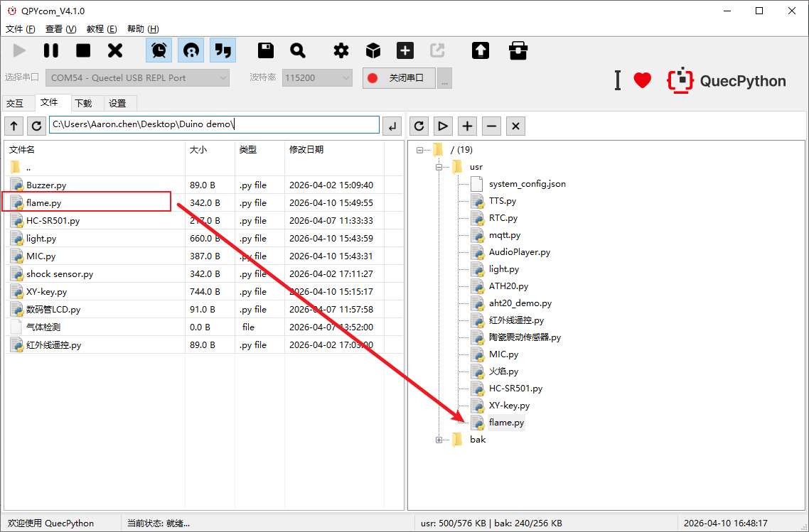This screenshot has width=809, height=532.
Task: Click the 3D cube package icon
Action: 373,50
